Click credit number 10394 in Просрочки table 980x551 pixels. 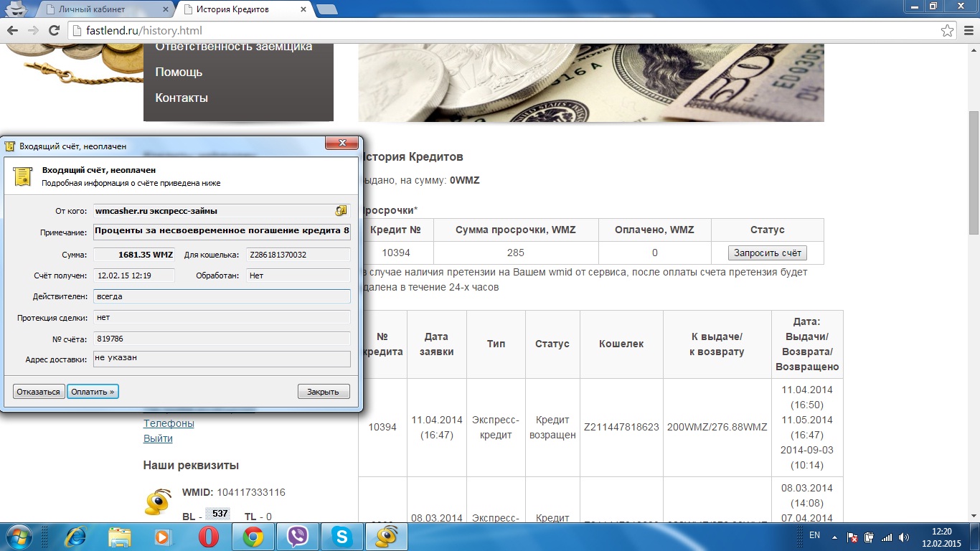coord(396,253)
